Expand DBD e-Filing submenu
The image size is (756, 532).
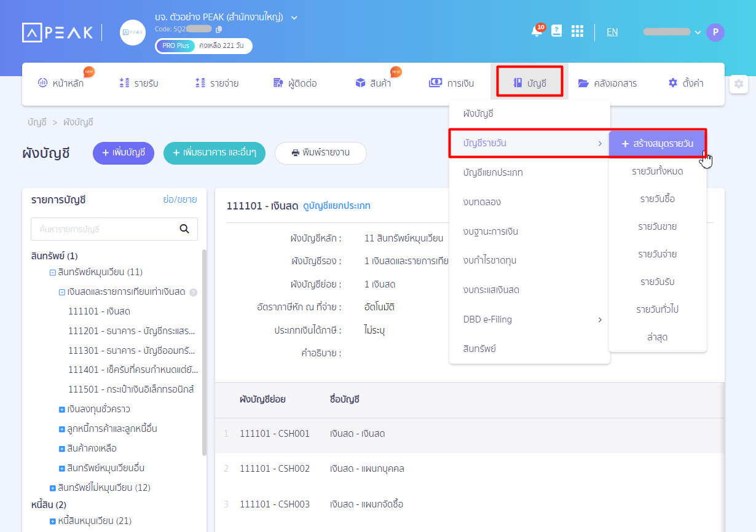coord(530,319)
